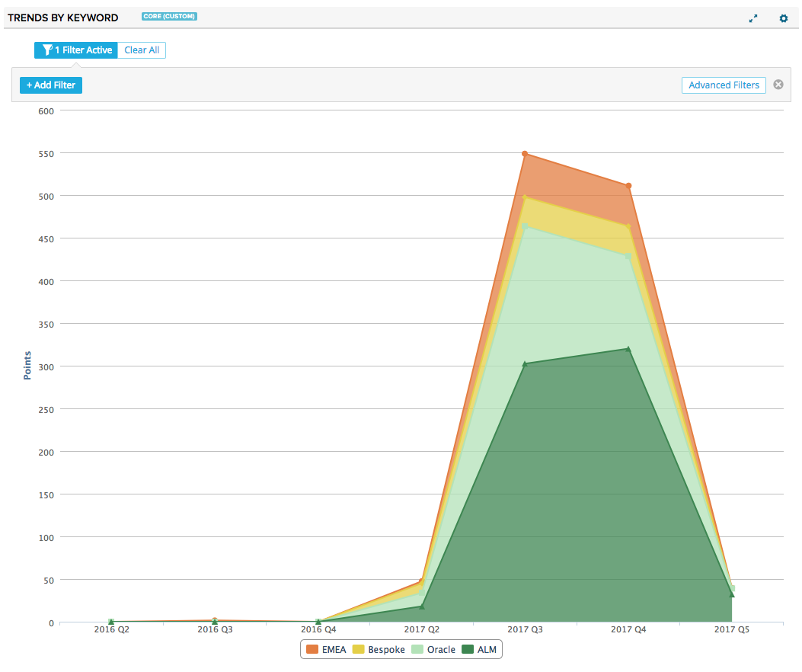
Task: Toggle ALM series in the legend
Action: click(479, 649)
